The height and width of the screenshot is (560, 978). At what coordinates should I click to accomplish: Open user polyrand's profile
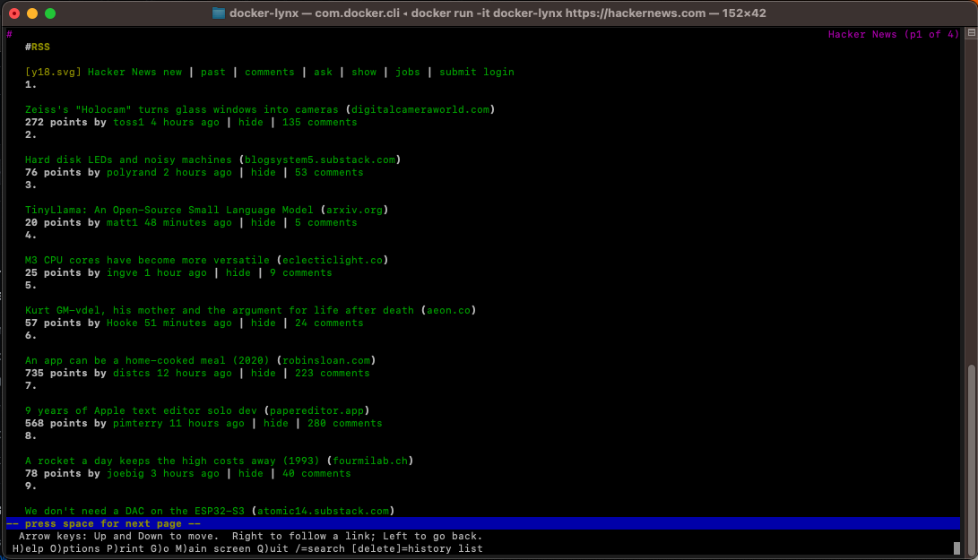pos(132,172)
